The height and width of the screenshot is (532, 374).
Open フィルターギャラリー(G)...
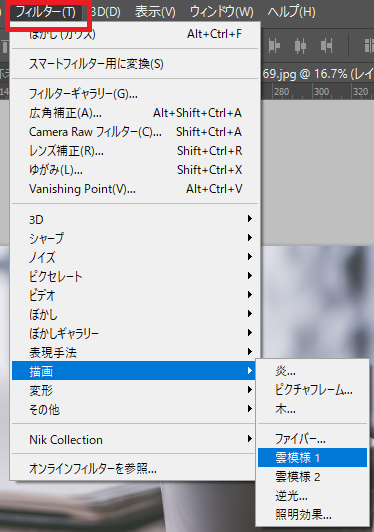click(135, 94)
